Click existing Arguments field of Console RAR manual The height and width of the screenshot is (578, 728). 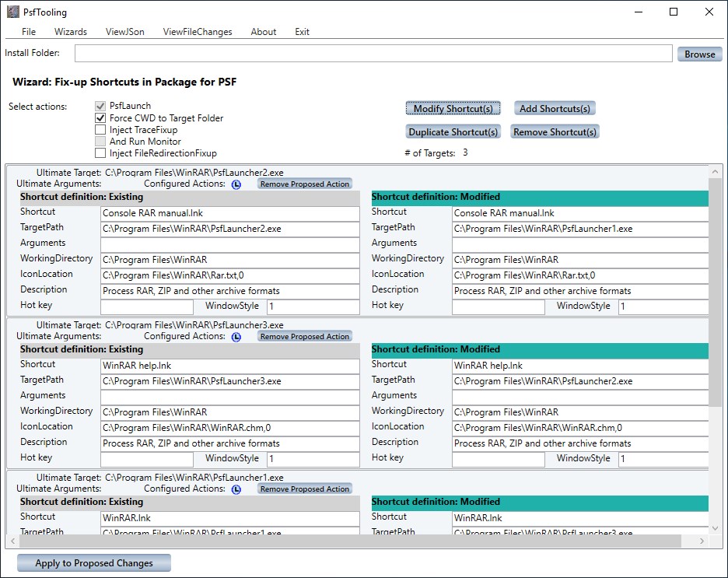pyautogui.click(x=229, y=244)
